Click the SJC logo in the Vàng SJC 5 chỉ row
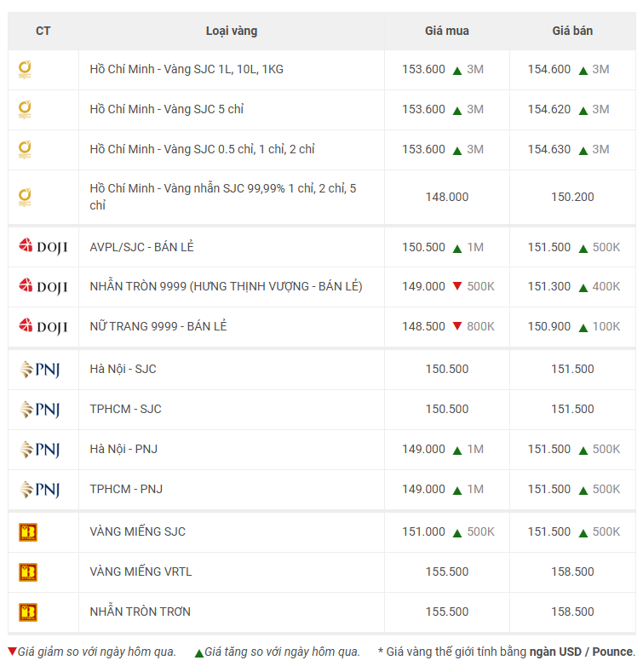This screenshot has width=643, height=672. point(26,110)
